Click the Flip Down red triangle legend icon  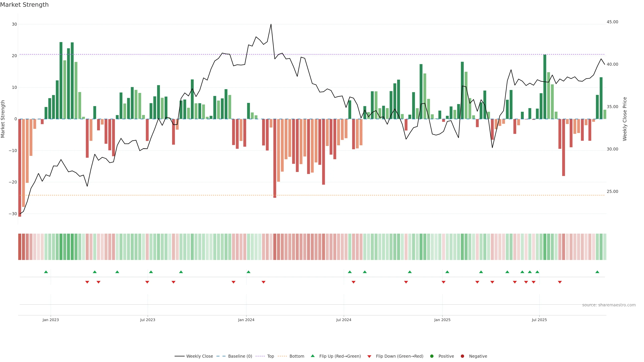pos(369,356)
